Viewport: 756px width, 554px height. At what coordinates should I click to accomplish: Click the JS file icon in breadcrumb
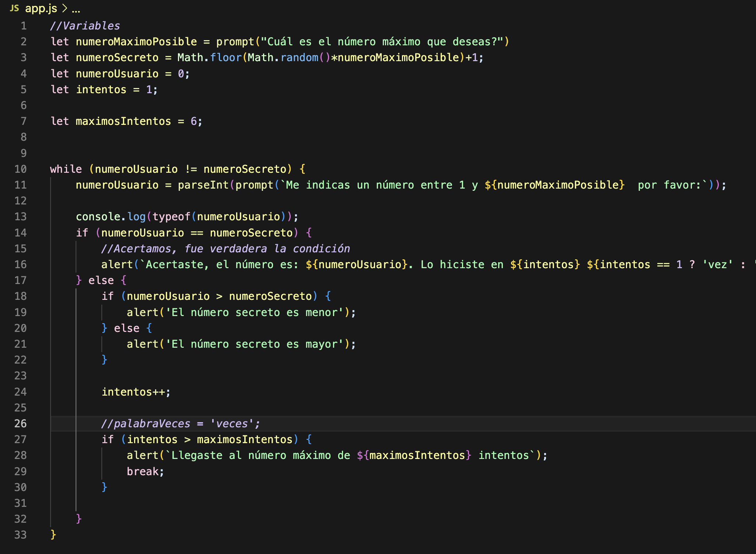pos(14,8)
